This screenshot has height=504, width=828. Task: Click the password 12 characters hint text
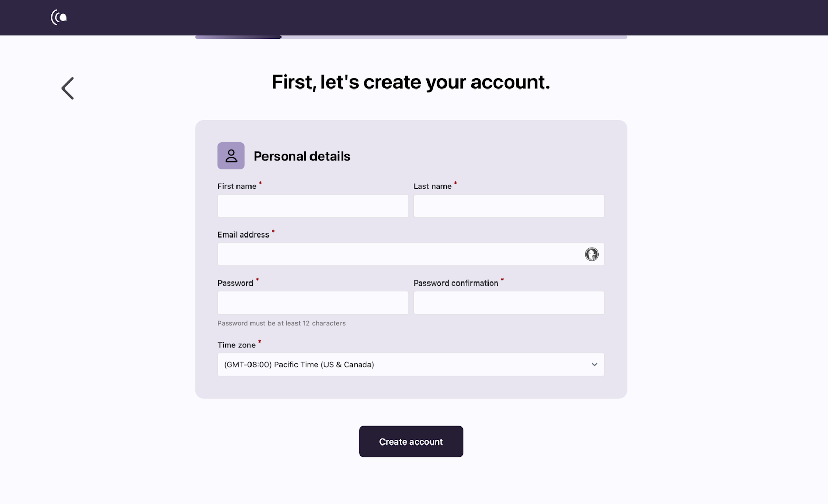tap(282, 323)
